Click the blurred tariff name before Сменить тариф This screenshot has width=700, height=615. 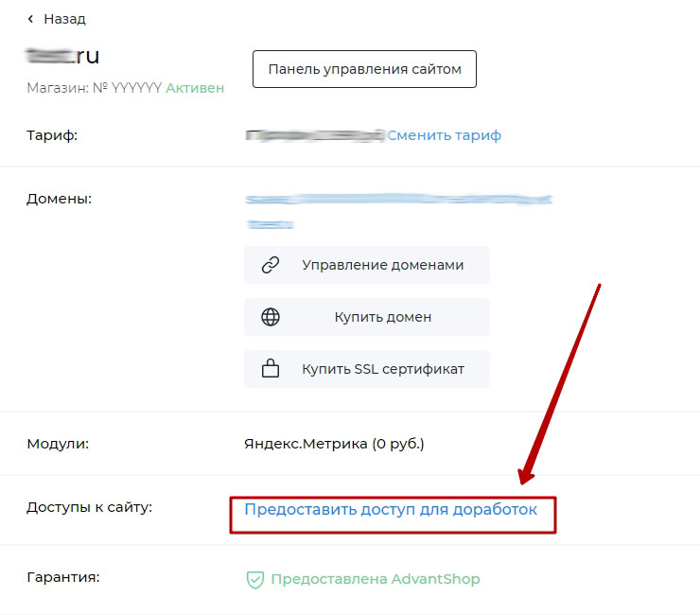point(314,135)
